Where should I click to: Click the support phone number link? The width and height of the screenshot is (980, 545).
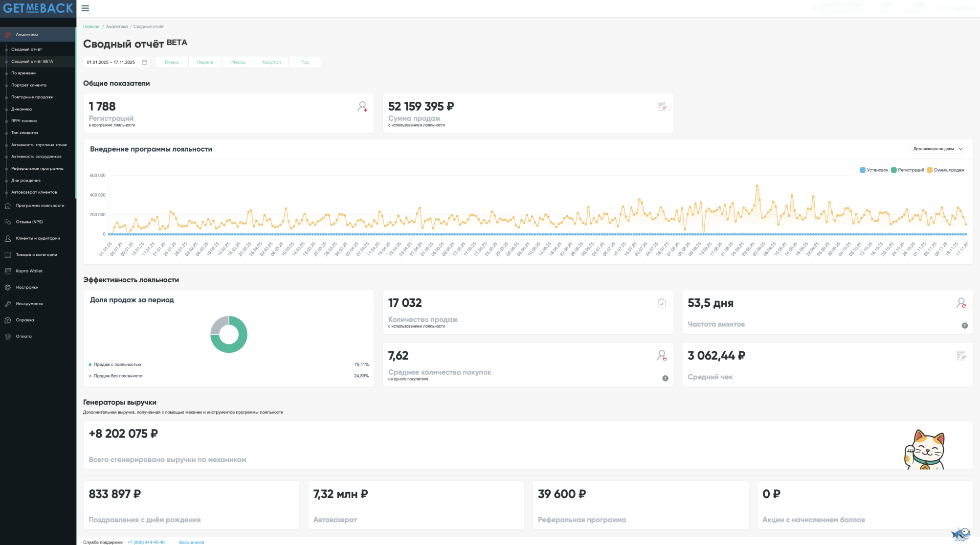point(146,542)
